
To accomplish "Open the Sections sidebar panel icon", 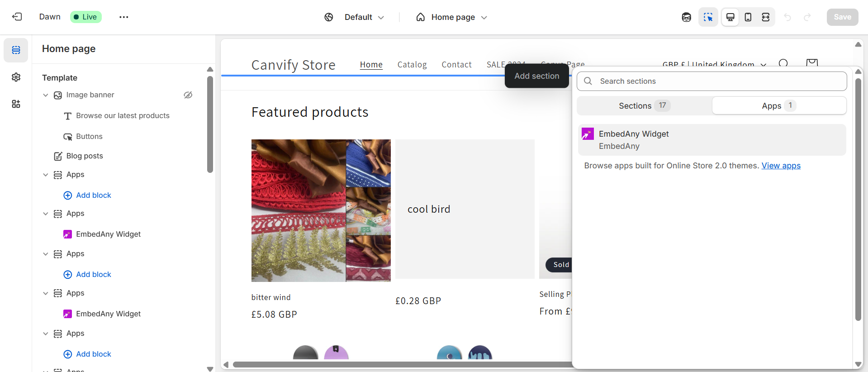I will (x=16, y=50).
